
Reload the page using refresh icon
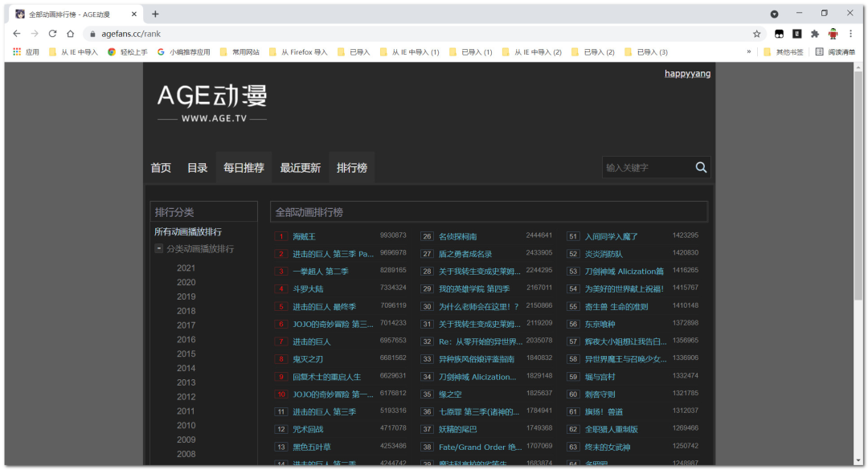coord(53,34)
